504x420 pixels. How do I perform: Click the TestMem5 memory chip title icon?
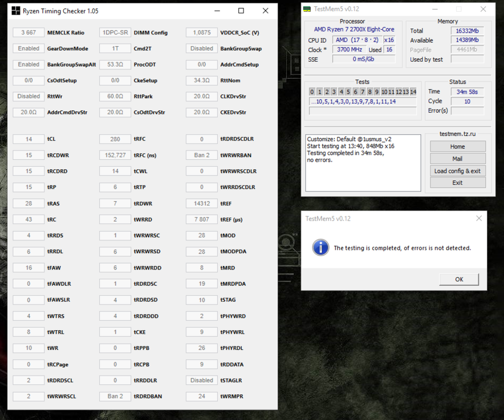(x=307, y=9)
